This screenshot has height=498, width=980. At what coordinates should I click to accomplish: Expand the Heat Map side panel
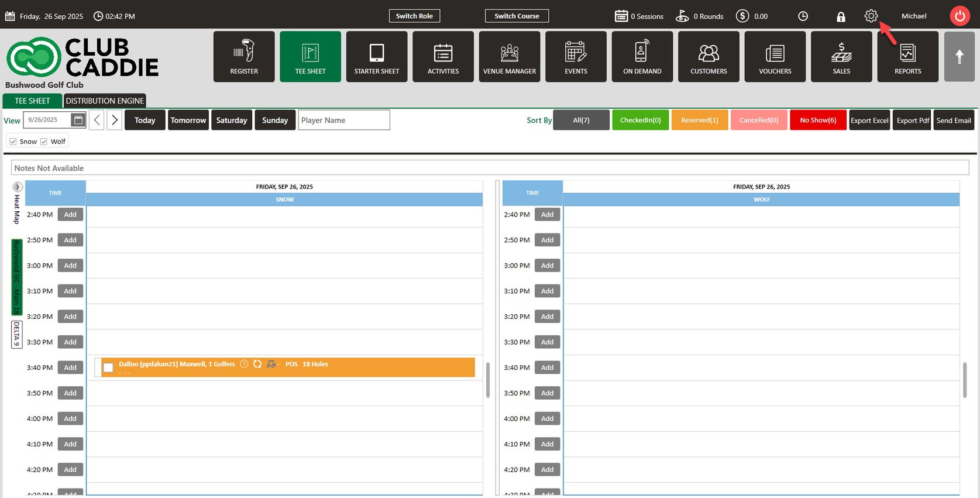[x=18, y=187]
